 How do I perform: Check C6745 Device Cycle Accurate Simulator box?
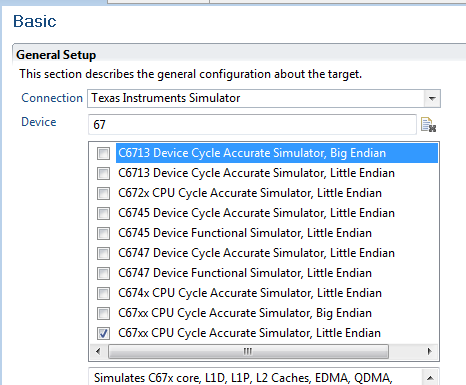pyautogui.click(x=103, y=213)
